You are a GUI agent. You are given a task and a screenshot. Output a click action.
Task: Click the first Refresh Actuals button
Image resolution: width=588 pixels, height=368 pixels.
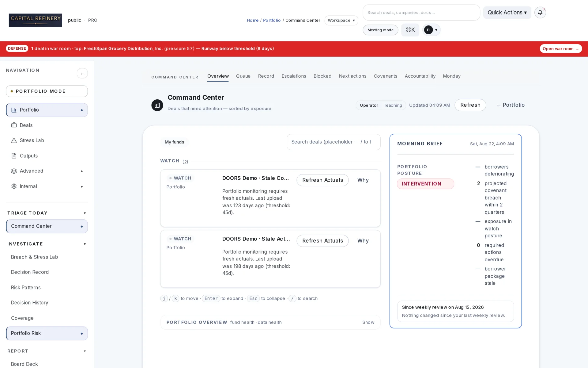pos(322,180)
